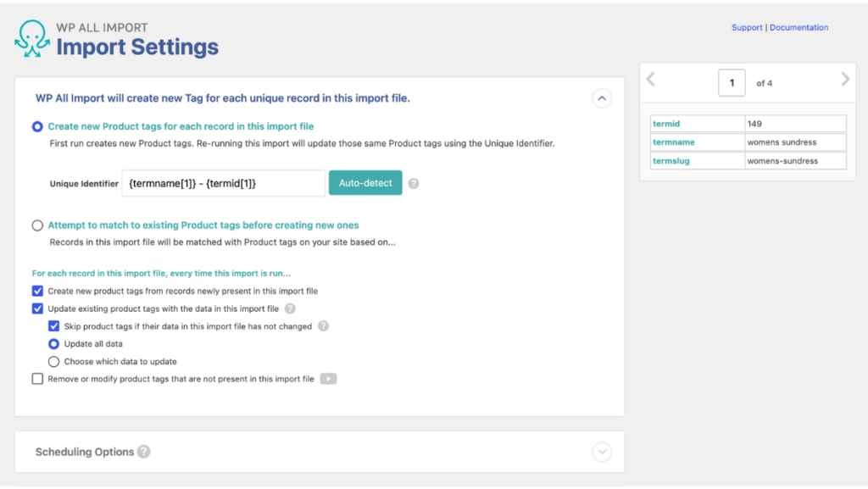Open the Support link

(747, 28)
